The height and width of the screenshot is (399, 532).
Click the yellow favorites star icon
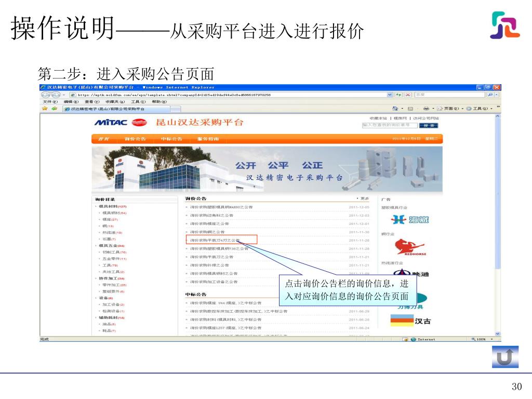(x=45, y=109)
